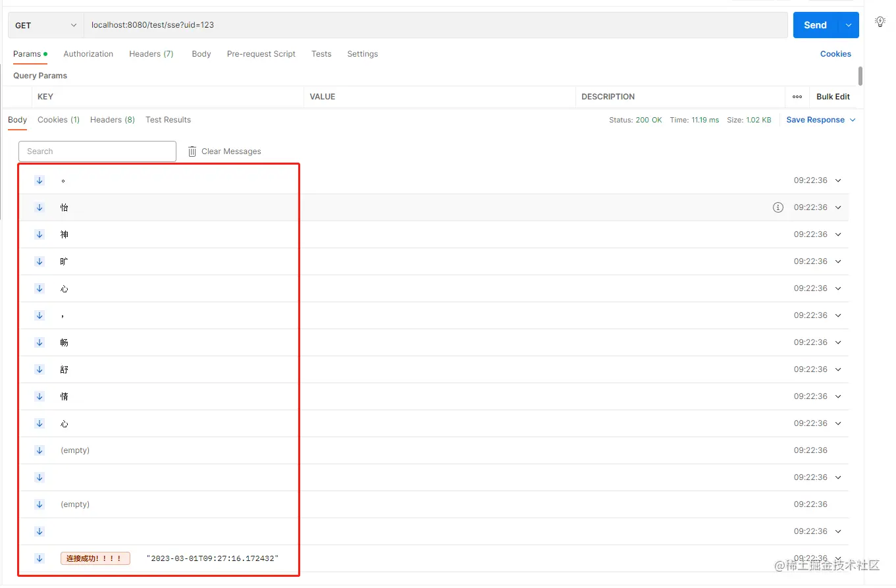Click the KEY column header

pos(45,97)
